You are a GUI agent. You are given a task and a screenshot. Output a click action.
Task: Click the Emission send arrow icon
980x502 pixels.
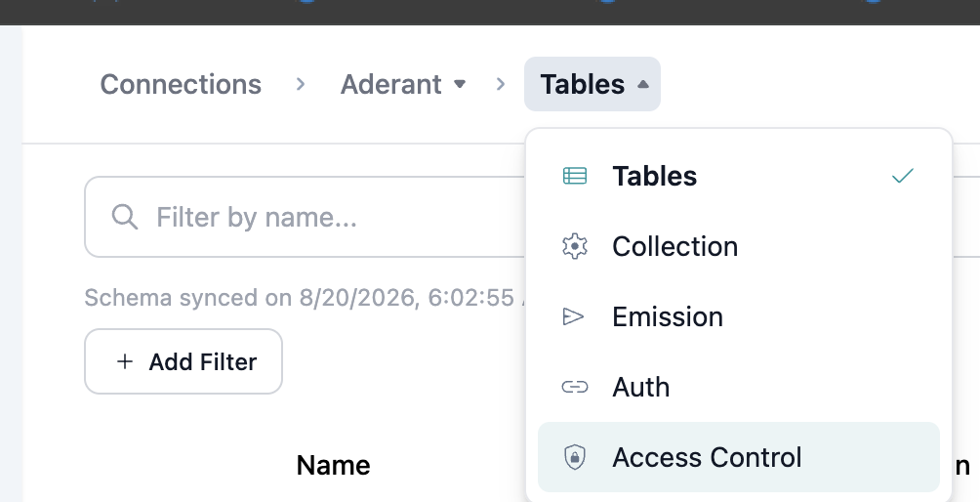click(x=573, y=317)
